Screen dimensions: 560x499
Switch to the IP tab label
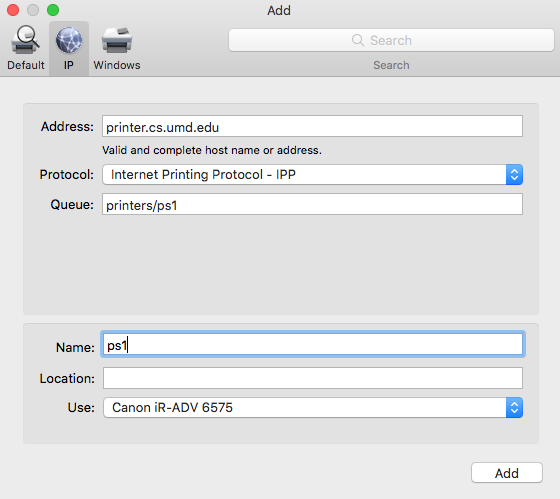pyautogui.click(x=69, y=65)
